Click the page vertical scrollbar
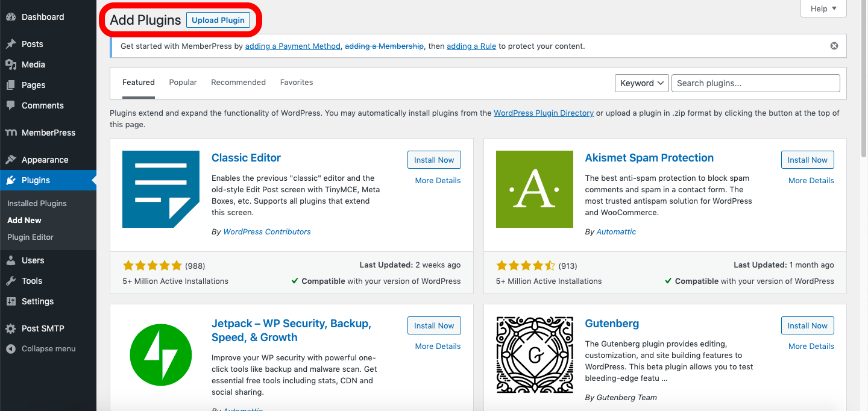 coord(864,78)
